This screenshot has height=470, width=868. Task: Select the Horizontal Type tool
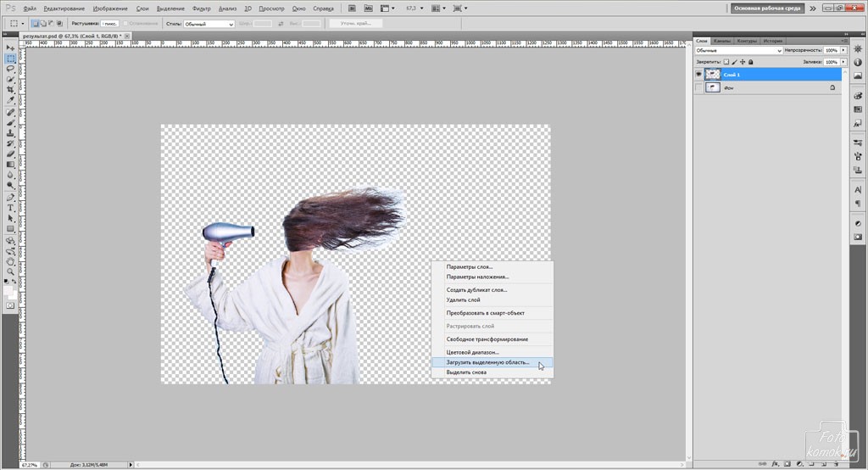click(11, 208)
